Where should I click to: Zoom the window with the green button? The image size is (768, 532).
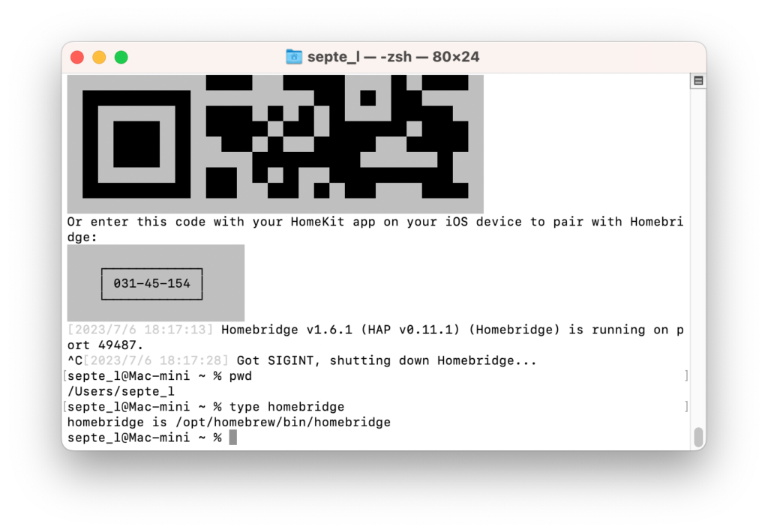[x=121, y=57]
